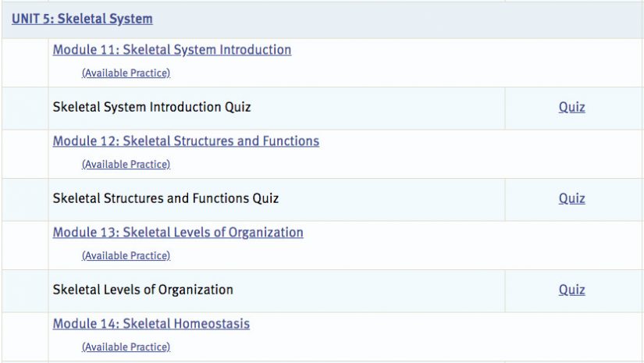Open Quiz link for Skeletal Levels of Organization

coord(571,290)
